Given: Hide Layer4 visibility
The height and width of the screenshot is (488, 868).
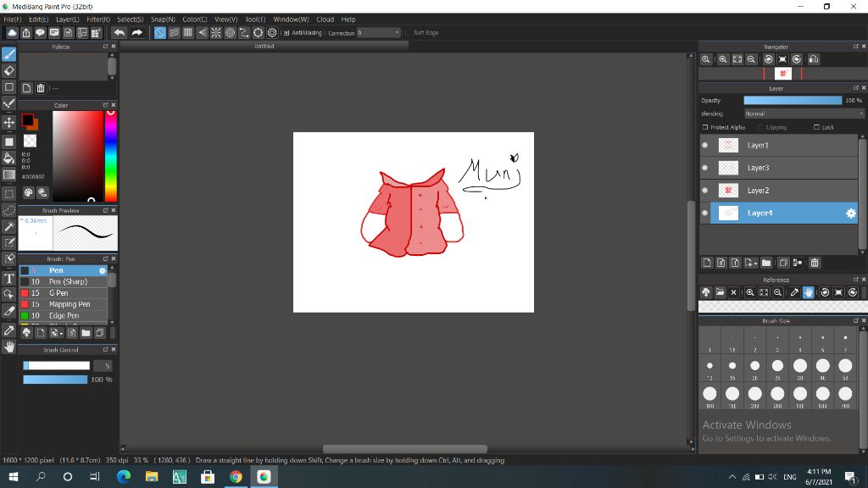Looking at the screenshot, I should coord(705,213).
